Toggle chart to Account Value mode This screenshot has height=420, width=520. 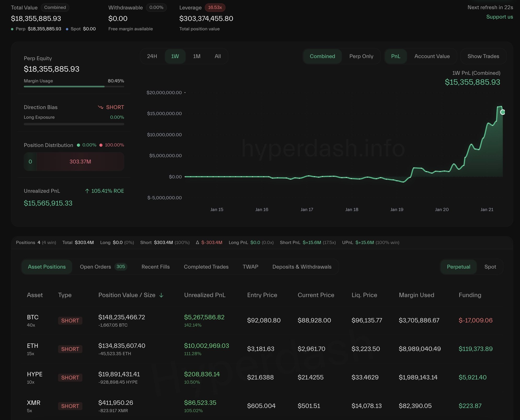coord(432,56)
